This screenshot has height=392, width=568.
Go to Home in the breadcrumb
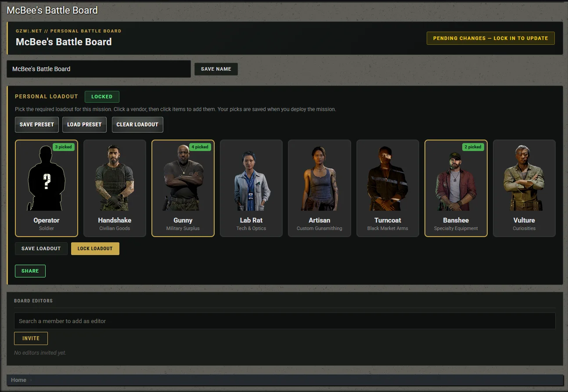19,380
